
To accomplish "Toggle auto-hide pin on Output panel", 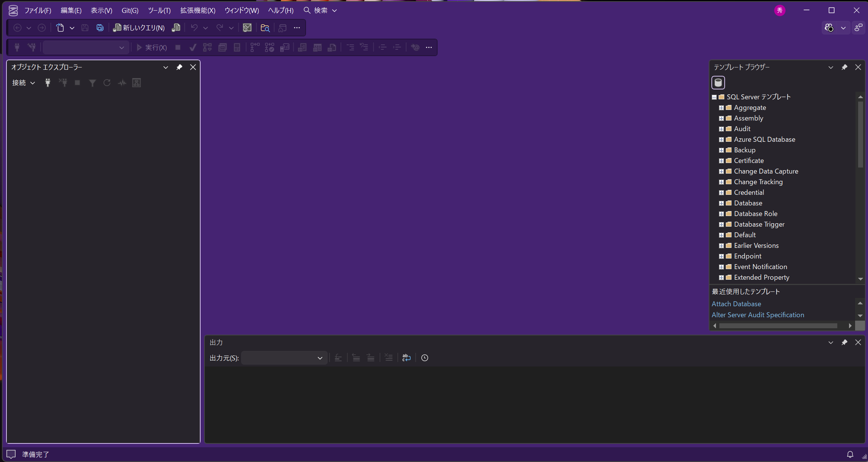I will pyautogui.click(x=844, y=342).
